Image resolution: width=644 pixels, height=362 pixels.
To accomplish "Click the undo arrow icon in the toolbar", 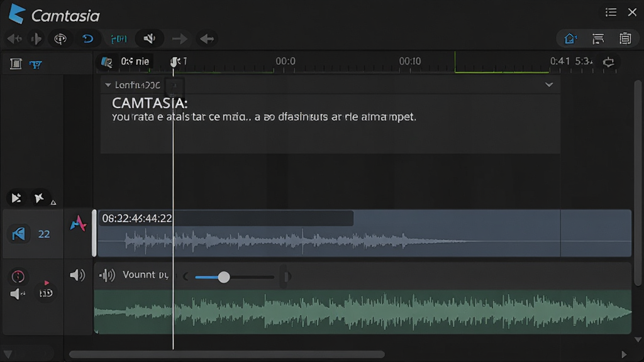I will click(88, 39).
